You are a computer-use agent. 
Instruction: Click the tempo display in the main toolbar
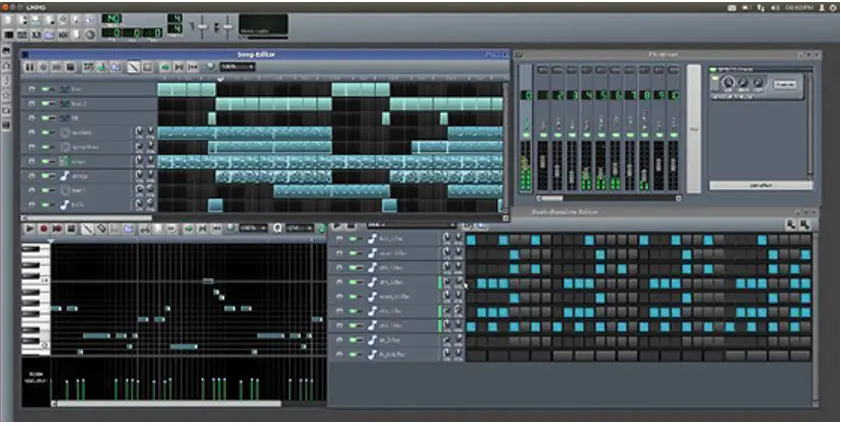(112, 19)
